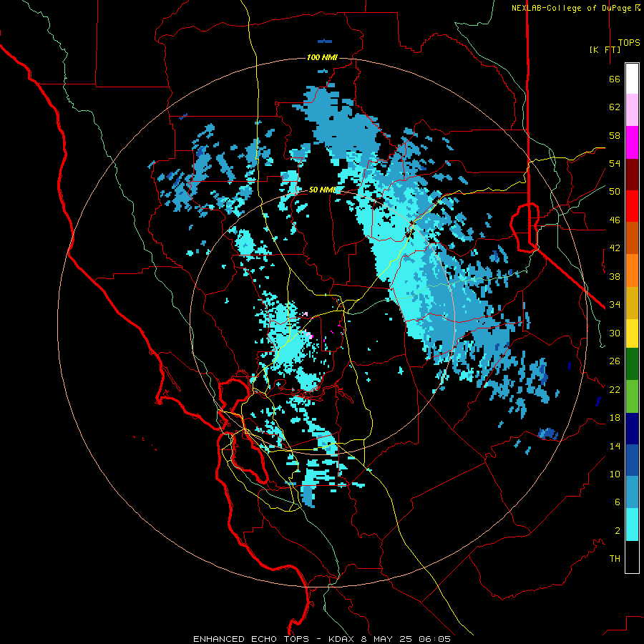
Task: Click the legend value '66'
Action: [615, 79]
